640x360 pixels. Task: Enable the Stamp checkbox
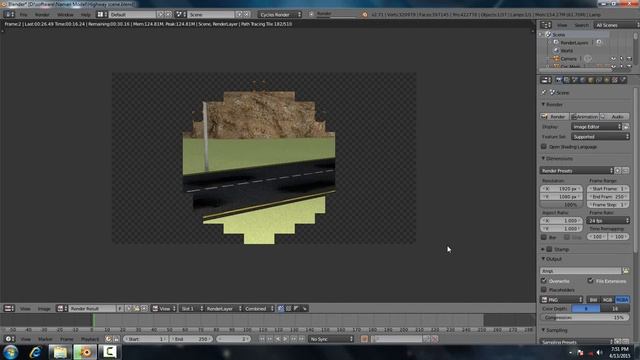(549, 249)
